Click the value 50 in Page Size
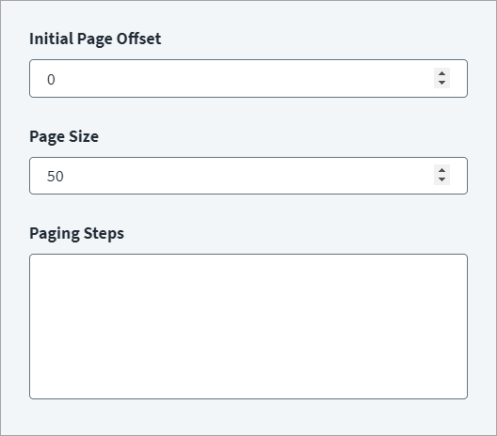This screenshot has width=497, height=436. (55, 176)
